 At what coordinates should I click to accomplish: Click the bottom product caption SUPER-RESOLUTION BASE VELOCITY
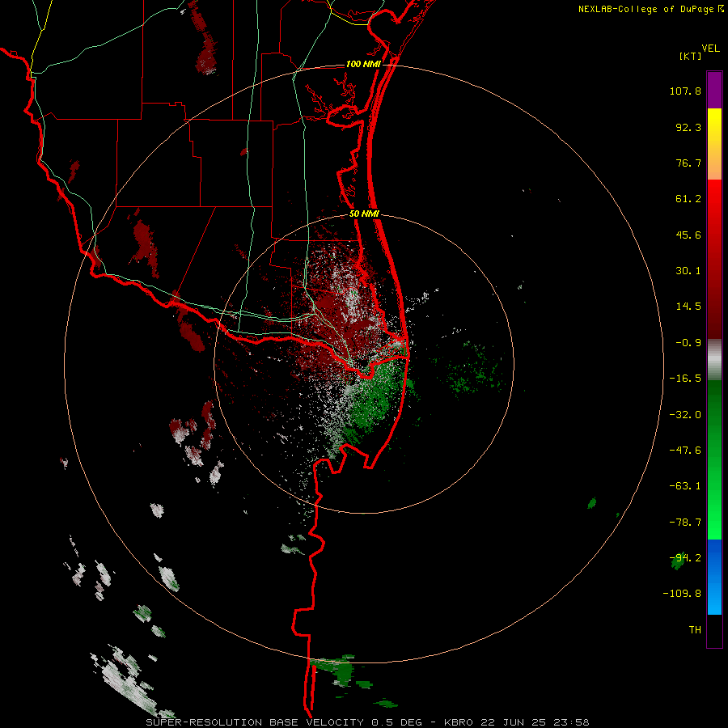[x=255, y=722]
